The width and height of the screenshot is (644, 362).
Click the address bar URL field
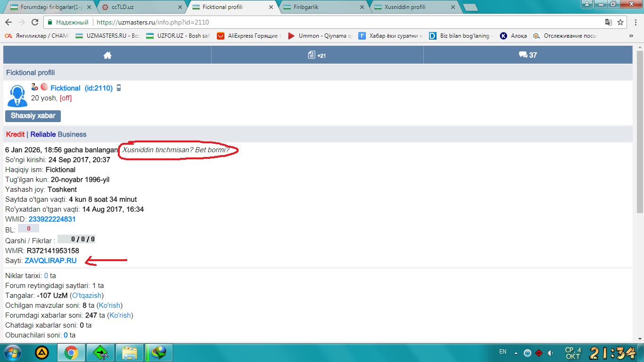tap(330, 22)
